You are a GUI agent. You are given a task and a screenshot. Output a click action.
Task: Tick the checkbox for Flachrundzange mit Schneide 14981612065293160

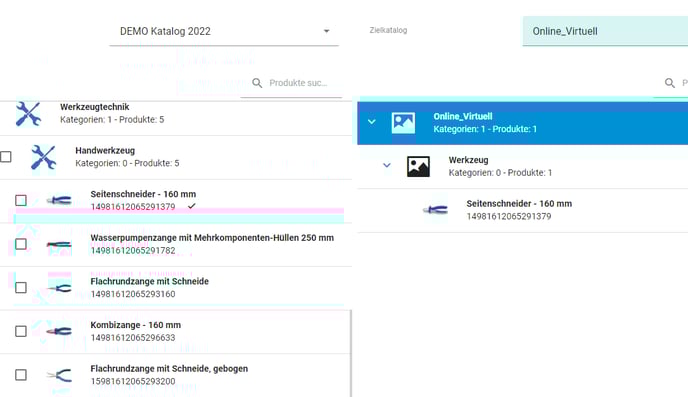(x=21, y=287)
